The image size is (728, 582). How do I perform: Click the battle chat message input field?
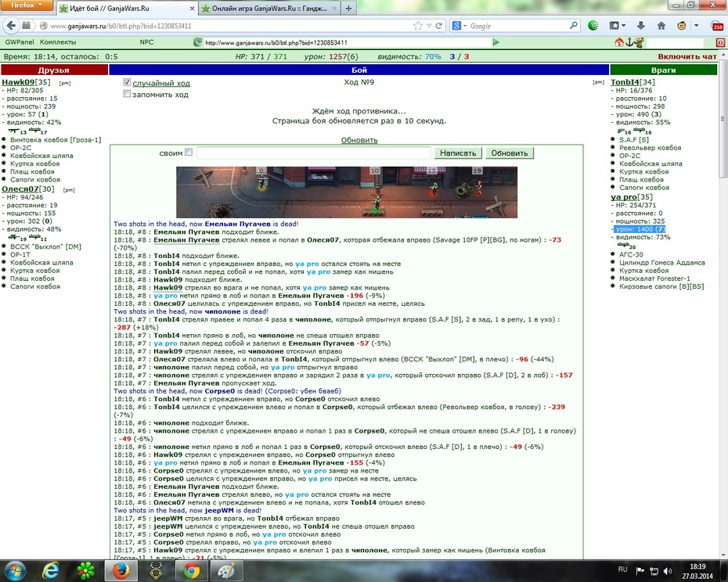[314, 153]
